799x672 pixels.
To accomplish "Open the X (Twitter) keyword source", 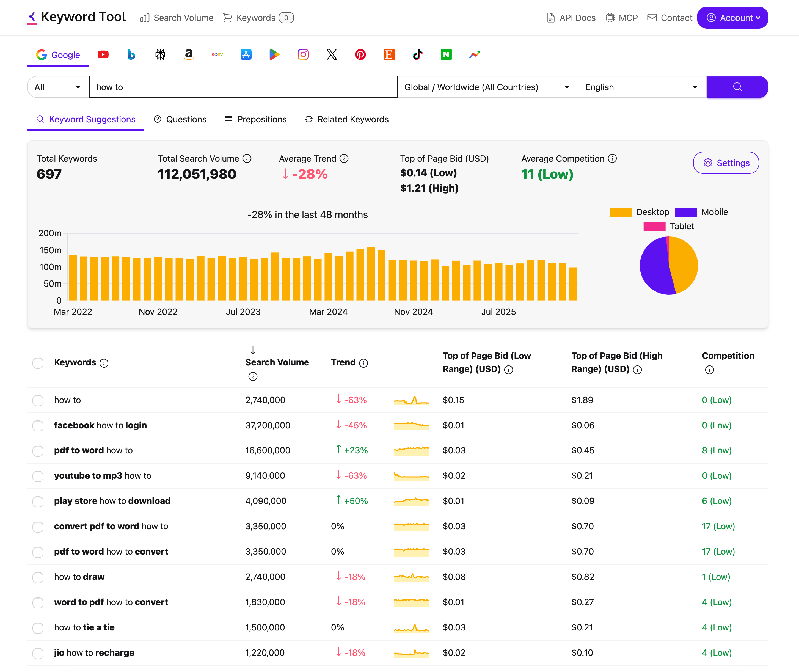I will (x=332, y=54).
